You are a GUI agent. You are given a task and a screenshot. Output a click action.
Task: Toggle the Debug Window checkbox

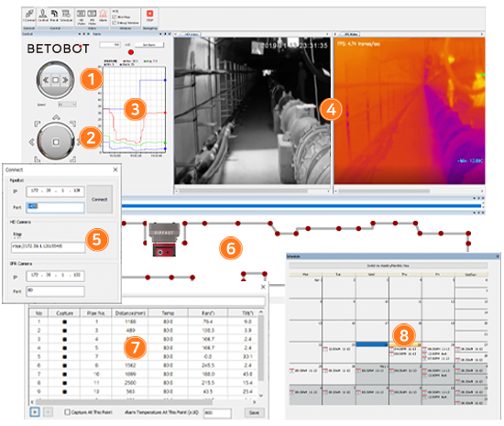coord(115,23)
